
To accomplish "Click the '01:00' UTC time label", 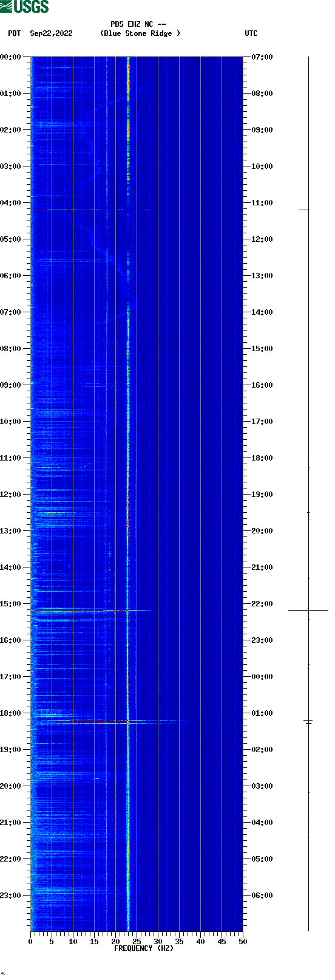I will (x=262, y=713).
